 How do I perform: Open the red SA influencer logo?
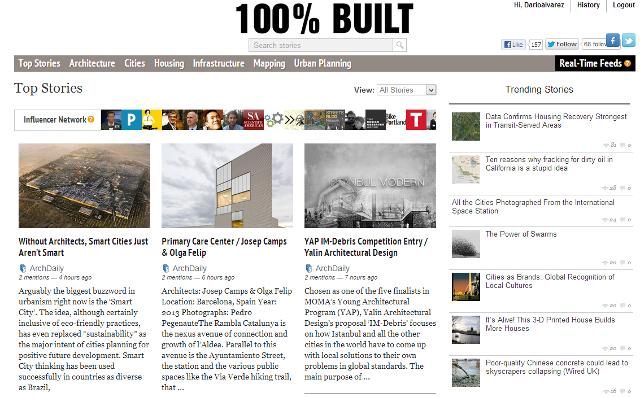pos(253,120)
